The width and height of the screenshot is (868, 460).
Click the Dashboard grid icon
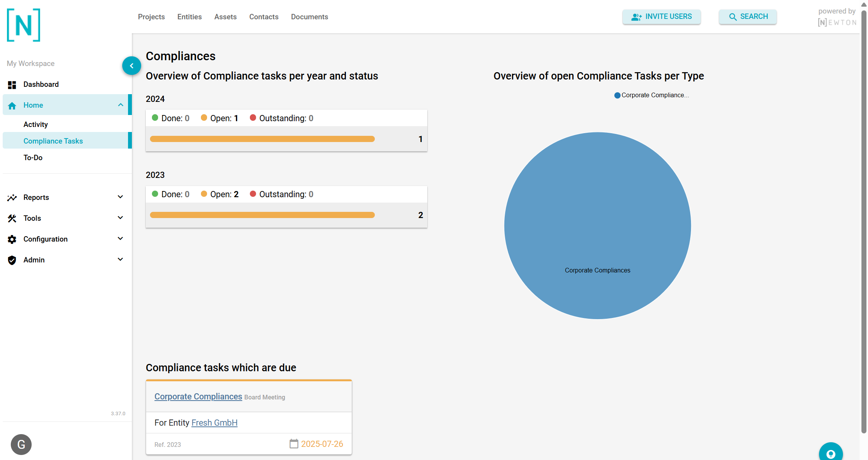pos(12,85)
